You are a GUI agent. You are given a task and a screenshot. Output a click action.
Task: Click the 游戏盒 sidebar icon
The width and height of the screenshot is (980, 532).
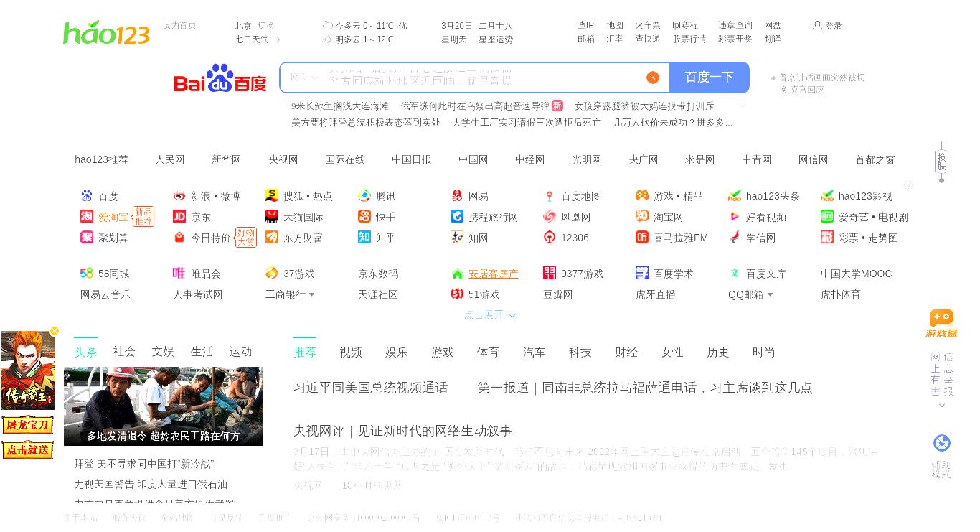[x=941, y=324]
